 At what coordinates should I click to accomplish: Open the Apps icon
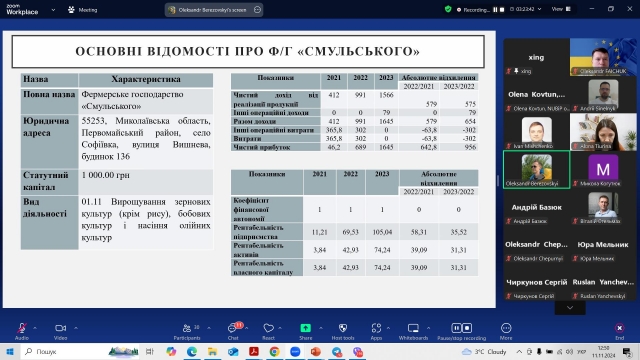[376, 331]
